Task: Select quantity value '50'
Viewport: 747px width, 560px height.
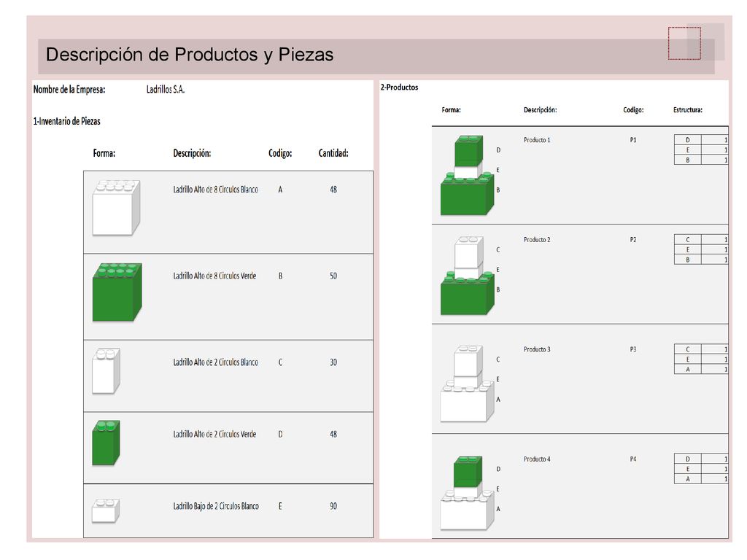Action: coord(333,276)
